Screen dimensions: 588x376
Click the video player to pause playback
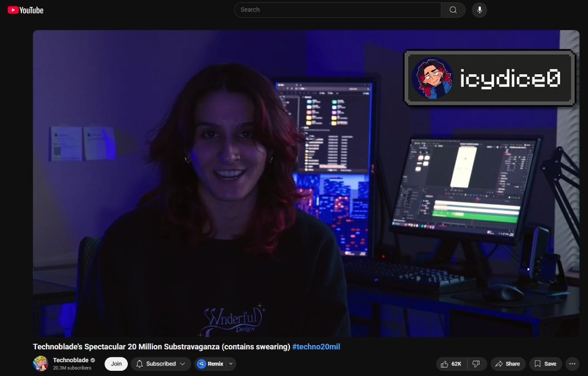tap(306, 183)
